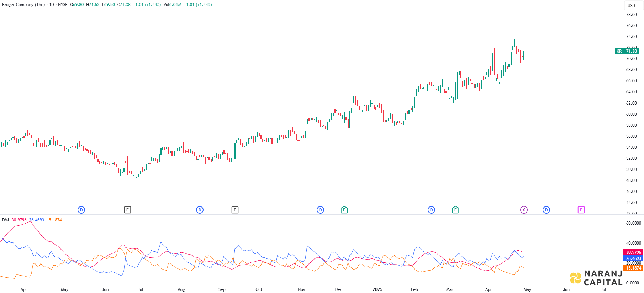This screenshot has width=644, height=293.
Task: Click the Sep label on time axis
Action: 222,289
